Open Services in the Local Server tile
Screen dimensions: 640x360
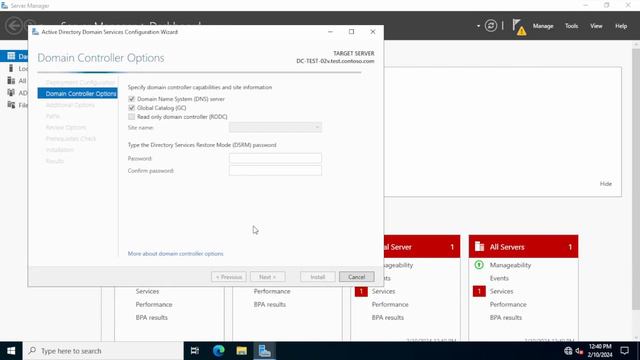383,291
